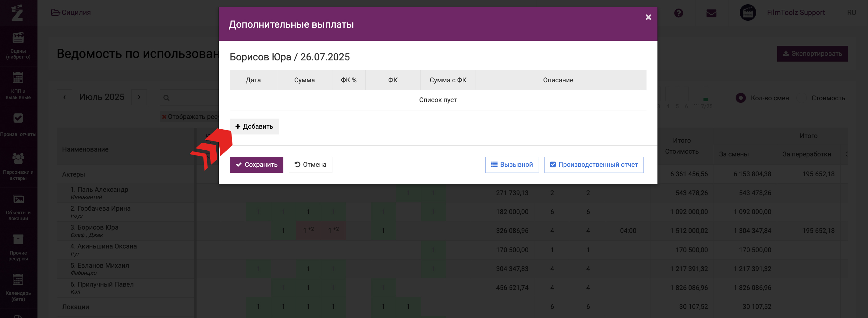Image resolution: width=868 pixels, height=318 pixels.
Task: Click overtime value 04:00
Action: pyautogui.click(x=628, y=231)
